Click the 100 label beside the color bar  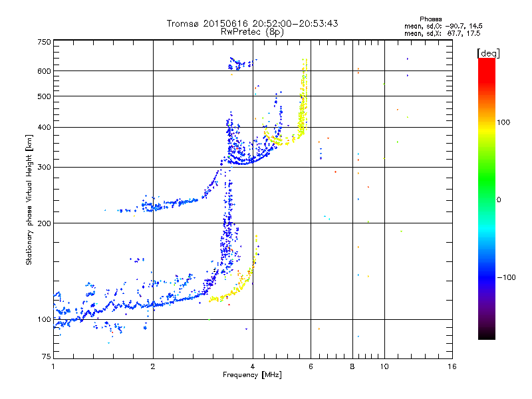[503, 122]
